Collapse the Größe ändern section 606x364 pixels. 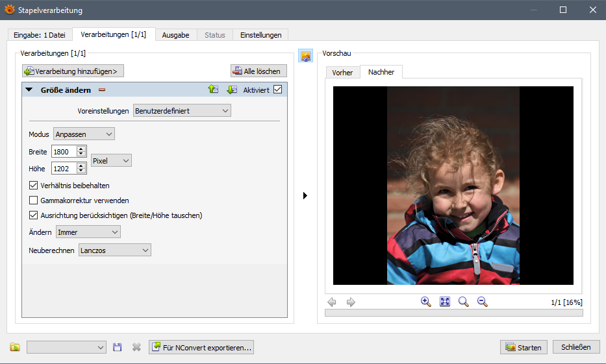click(x=29, y=90)
